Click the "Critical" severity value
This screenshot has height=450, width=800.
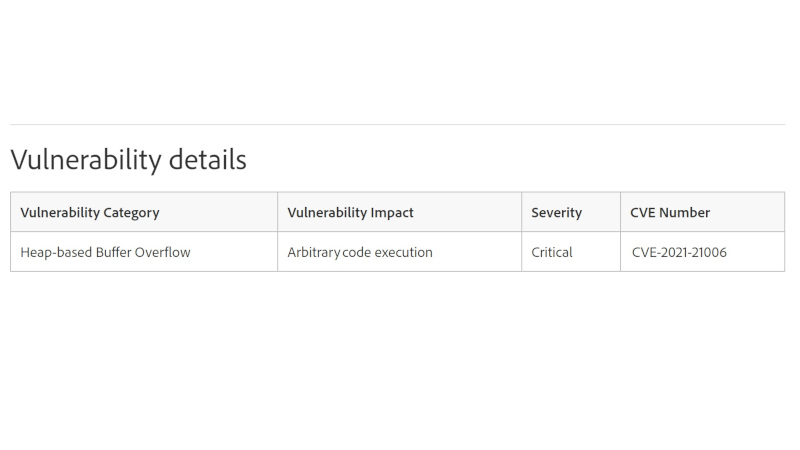[552, 253]
